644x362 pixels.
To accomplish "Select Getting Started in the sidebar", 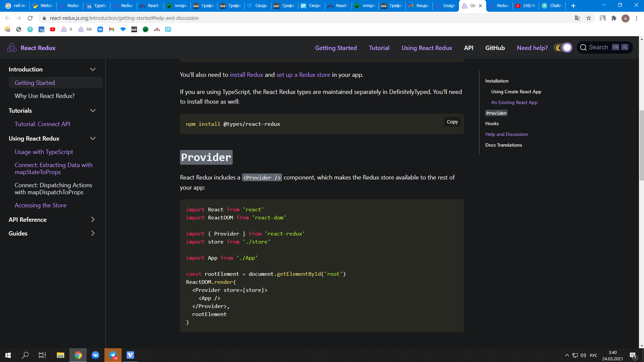I will (56, 83).
